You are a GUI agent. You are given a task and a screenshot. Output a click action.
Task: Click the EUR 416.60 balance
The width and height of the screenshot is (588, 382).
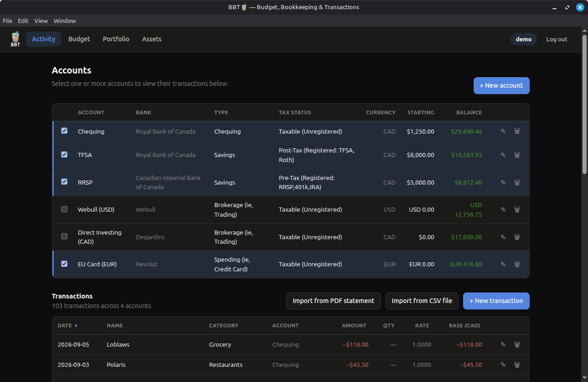[x=466, y=264]
